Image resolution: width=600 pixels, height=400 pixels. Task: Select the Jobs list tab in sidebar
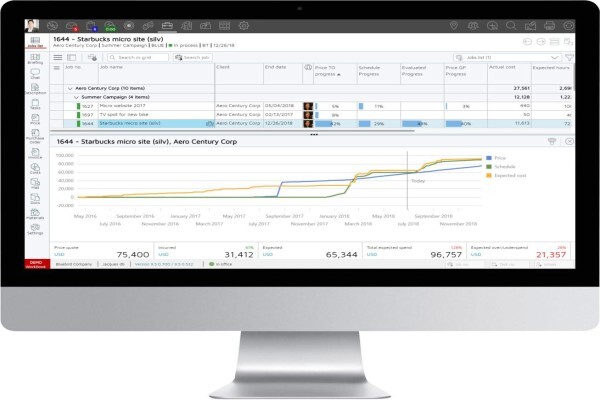click(x=35, y=42)
